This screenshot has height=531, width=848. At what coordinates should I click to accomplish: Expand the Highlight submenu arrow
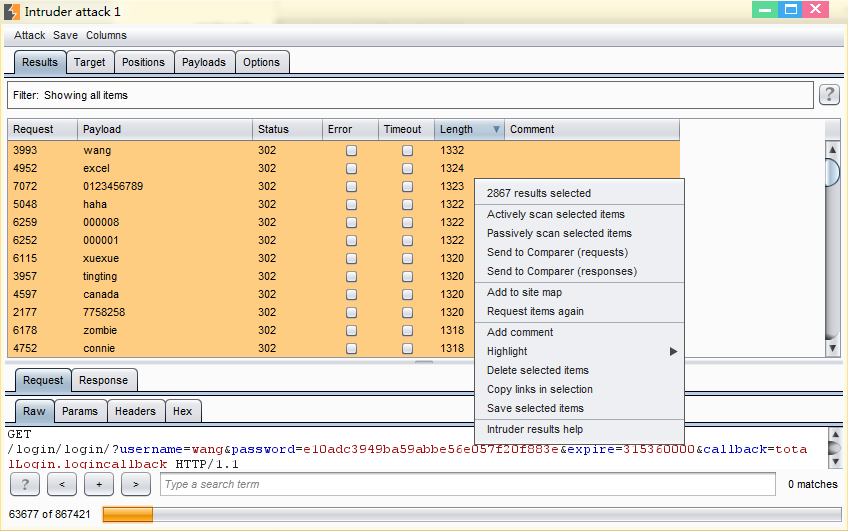673,351
